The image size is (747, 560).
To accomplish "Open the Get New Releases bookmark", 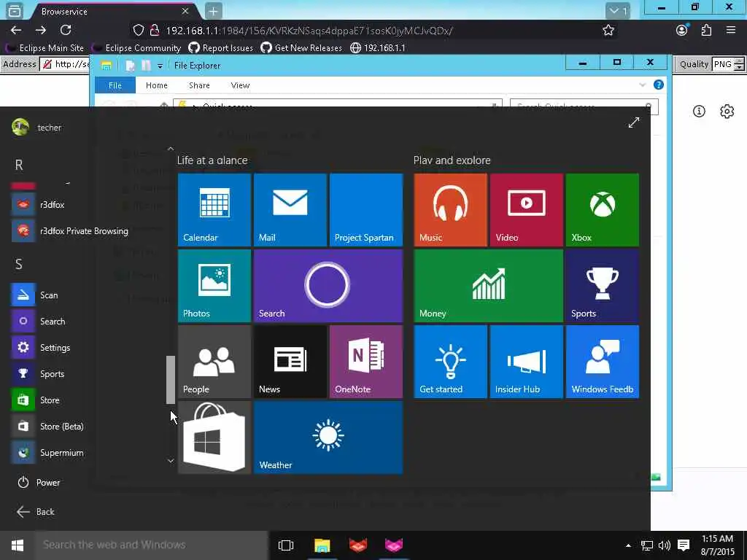I will [x=301, y=48].
